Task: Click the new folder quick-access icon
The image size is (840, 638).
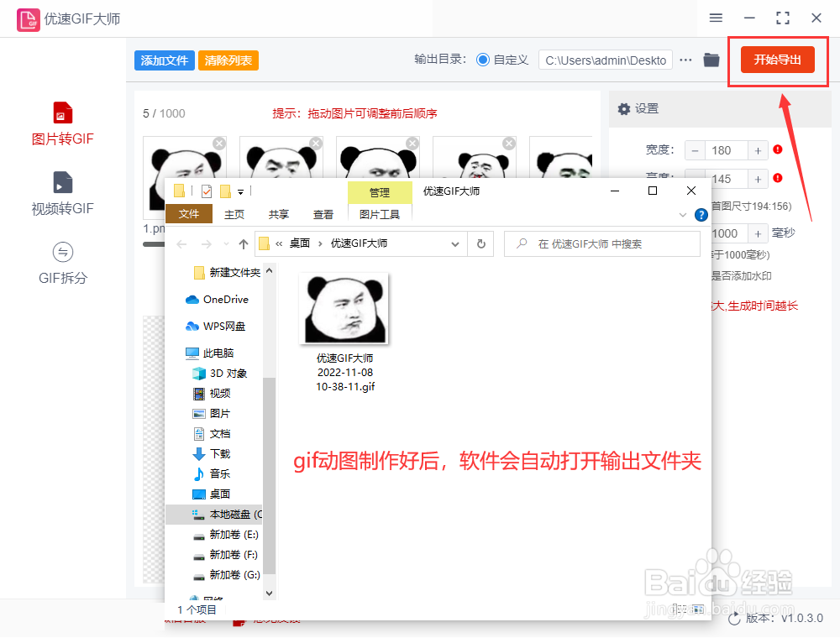Action: (225, 191)
